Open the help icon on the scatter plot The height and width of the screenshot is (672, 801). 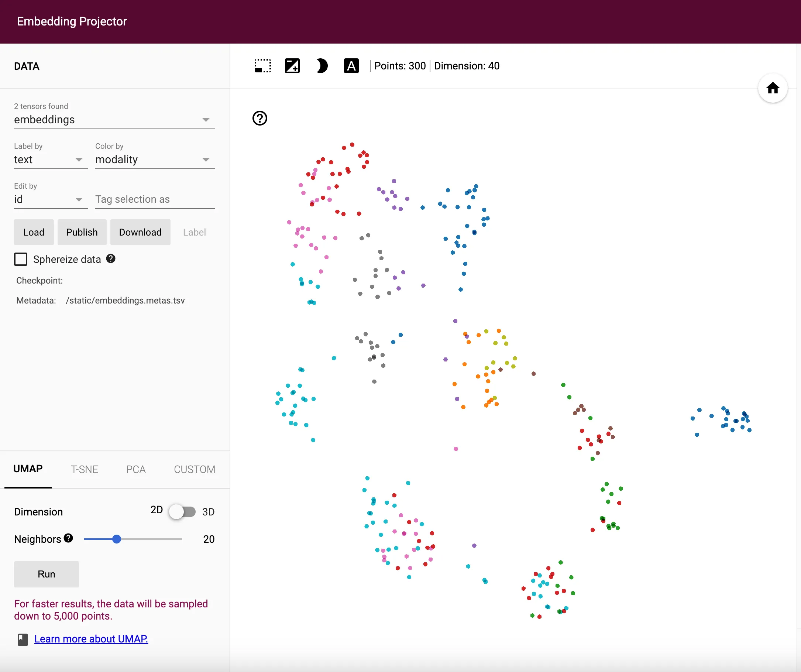259,119
